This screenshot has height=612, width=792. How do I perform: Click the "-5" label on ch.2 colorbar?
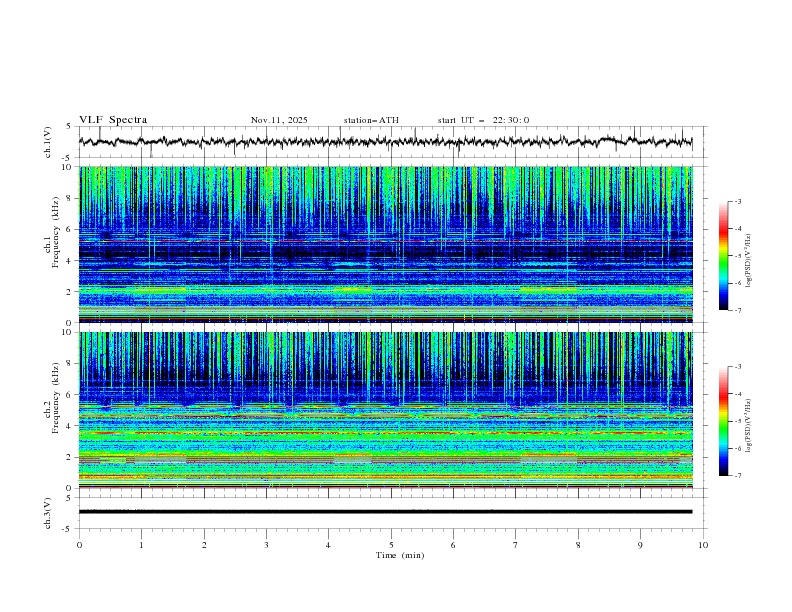pos(738,421)
